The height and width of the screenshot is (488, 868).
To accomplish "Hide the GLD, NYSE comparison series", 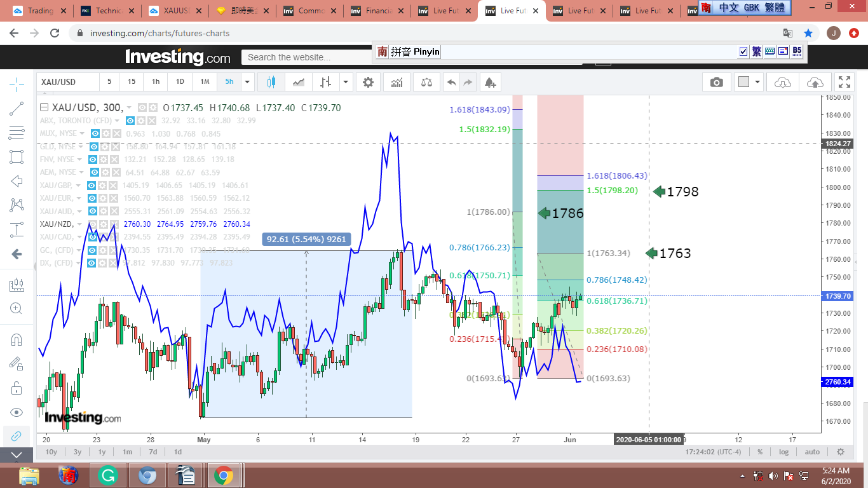I will click(x=95, y=147).
